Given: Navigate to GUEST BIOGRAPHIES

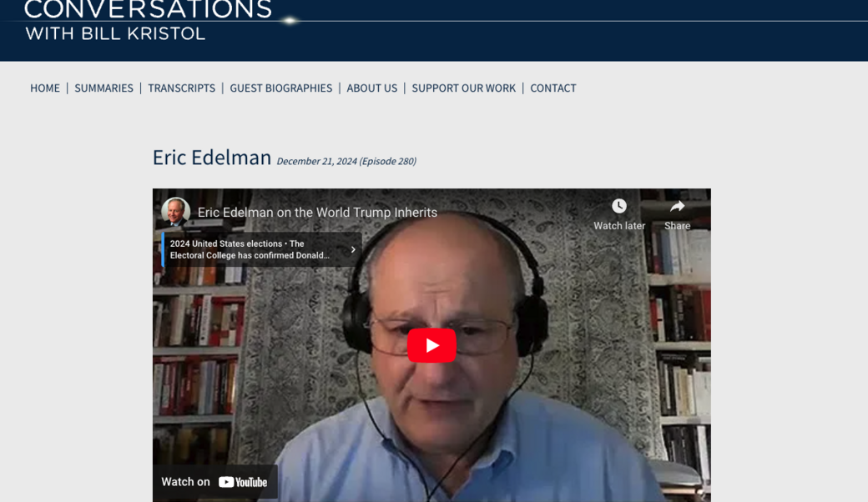Looking at the screenshot, I should click(x=280, y=88).
